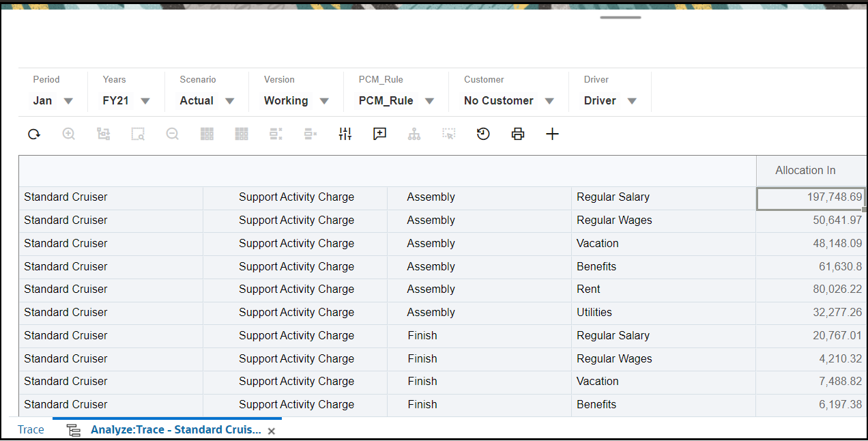Click the Zoom In magnifier icon
This screenshot has height=441, width=868.
[69, 134]
